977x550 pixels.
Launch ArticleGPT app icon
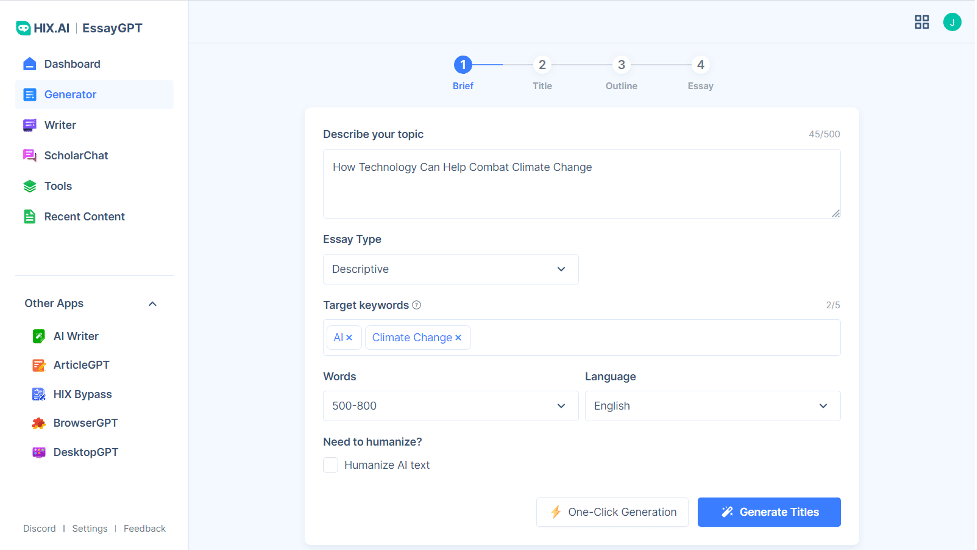pos(39,365)
